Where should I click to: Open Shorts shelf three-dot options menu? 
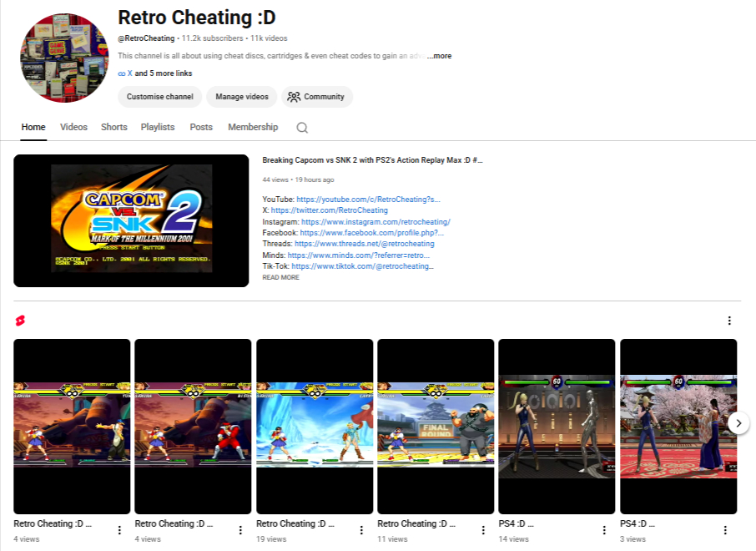[729, 321]
